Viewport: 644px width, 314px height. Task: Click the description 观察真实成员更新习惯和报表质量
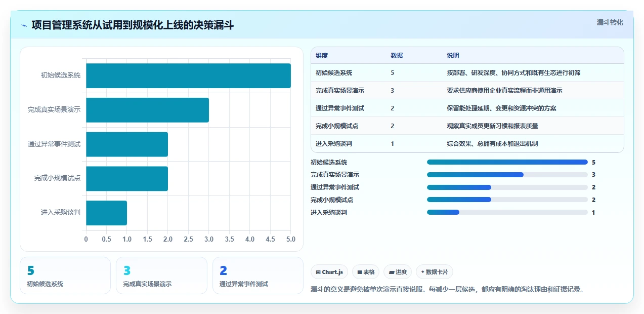tap(492, 126)
